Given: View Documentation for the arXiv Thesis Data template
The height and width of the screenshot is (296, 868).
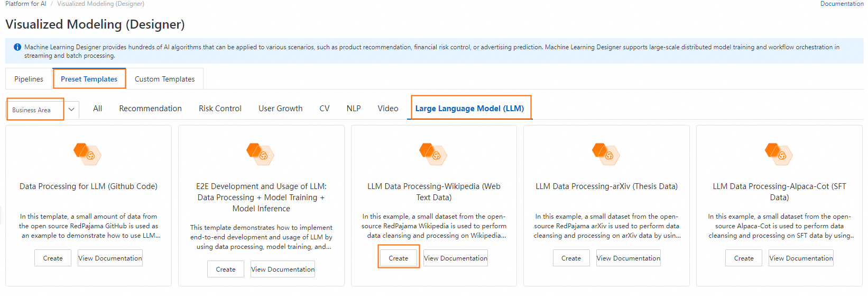Looking at the screenshot, I should pyautogui.click(x=628, y=258).
